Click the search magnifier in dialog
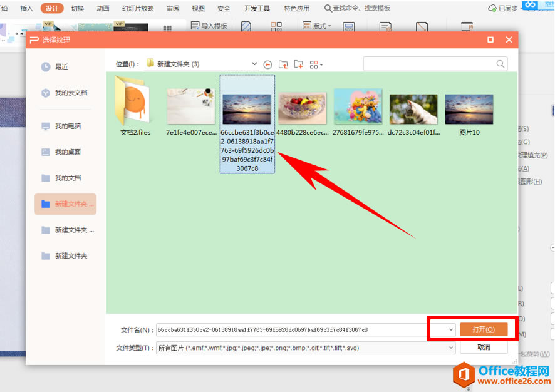The image size is (555, 392). click(500, 64)
